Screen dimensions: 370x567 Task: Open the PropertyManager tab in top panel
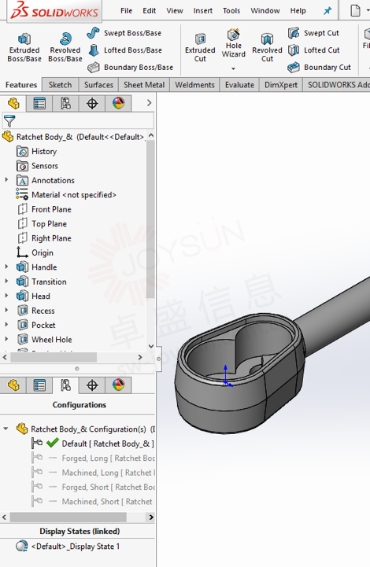click(39, 103)
